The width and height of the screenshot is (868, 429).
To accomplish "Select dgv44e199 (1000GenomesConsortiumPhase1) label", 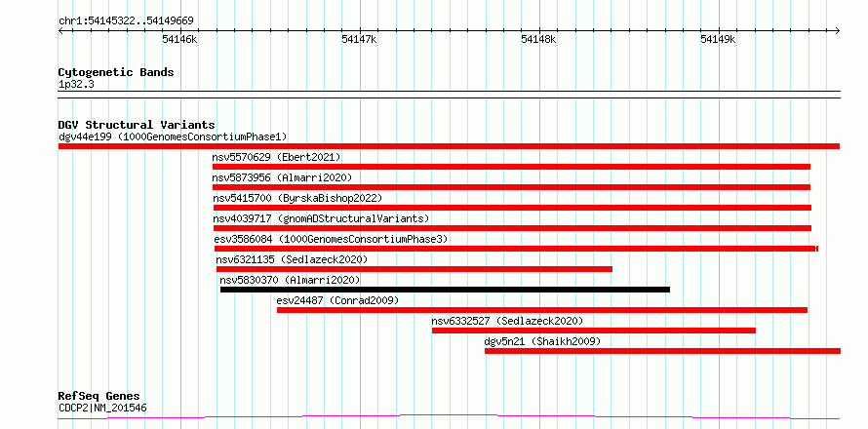I will pos(173,136).
